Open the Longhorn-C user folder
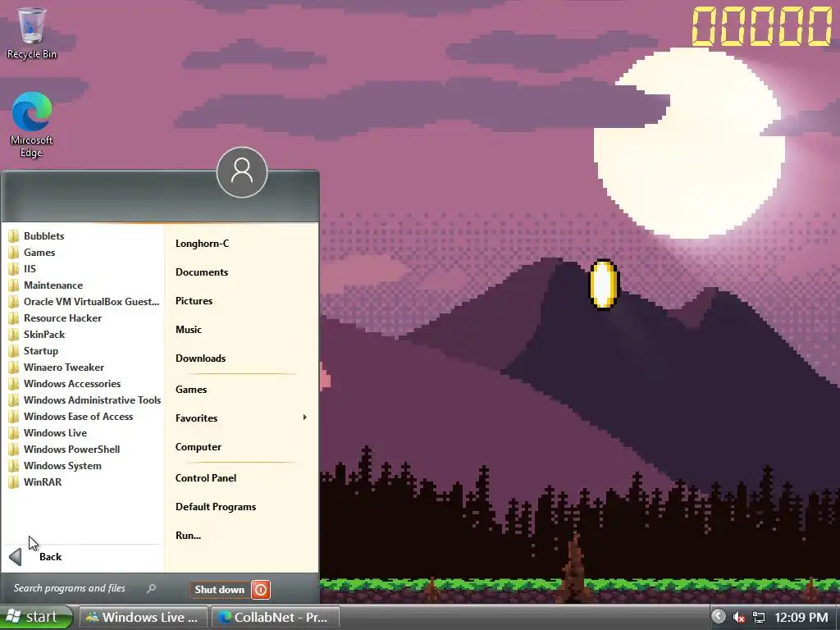Viewport: 840px width, 630px height. pos(202,243)
